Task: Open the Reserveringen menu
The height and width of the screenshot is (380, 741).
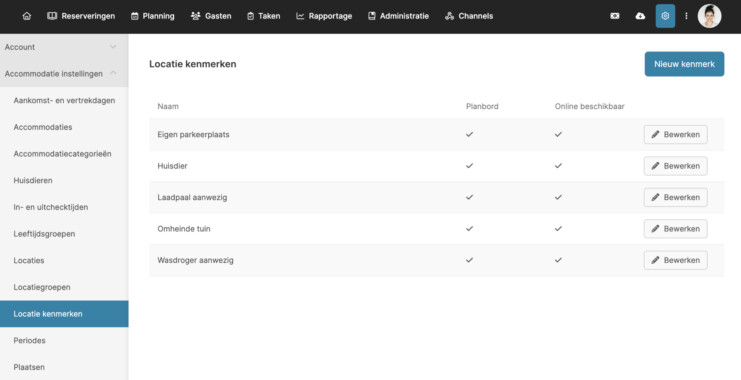Action: [x=81, y=16]
